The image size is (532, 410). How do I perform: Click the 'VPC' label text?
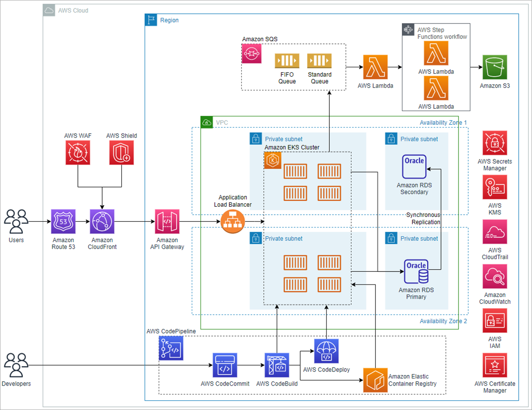[x=221, y=122]
